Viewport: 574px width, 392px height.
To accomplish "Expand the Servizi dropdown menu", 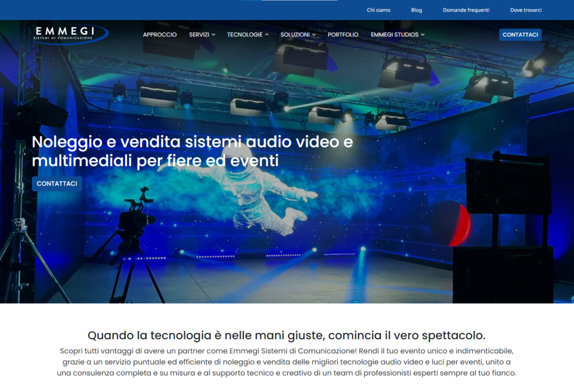I will click(202, 34).
